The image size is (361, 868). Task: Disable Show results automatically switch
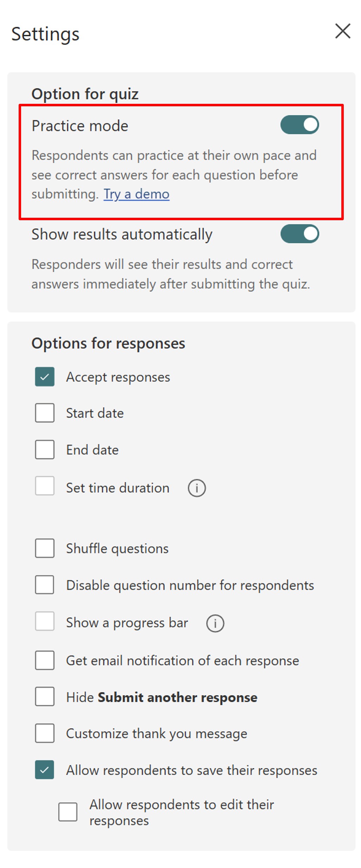click(300, 234)
